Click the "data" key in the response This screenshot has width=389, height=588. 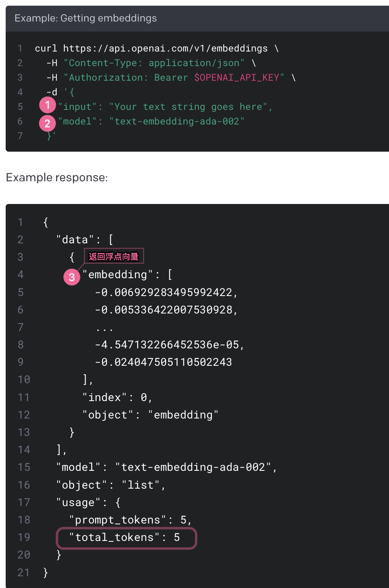coord(75,240)
